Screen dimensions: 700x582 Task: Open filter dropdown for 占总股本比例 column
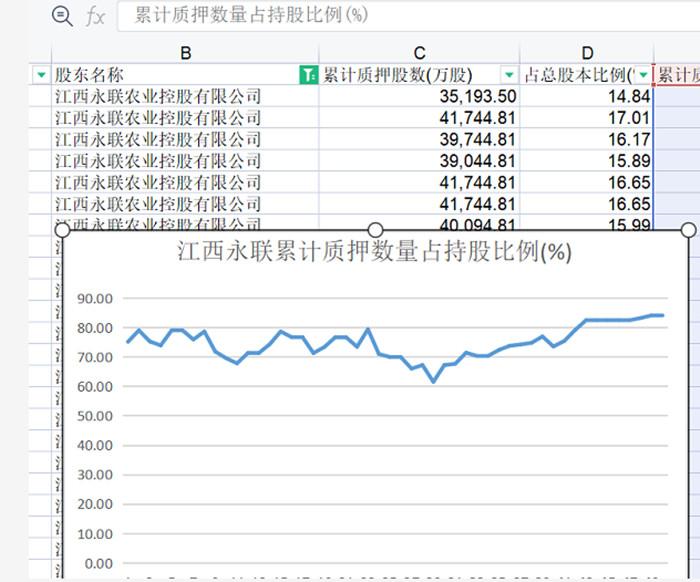(x=643, y=75)
